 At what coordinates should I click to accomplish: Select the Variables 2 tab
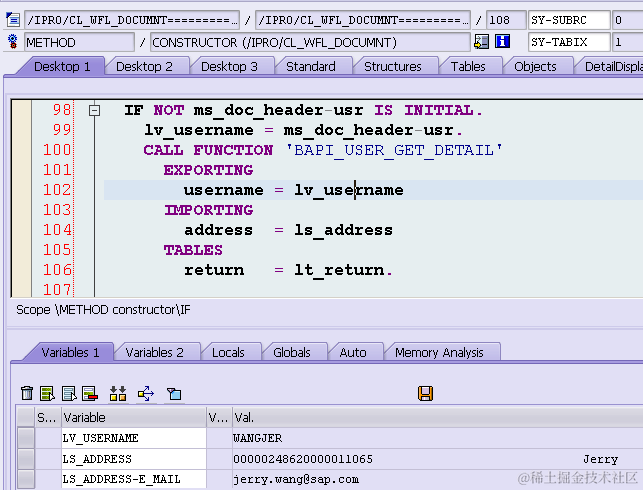(x=154, y=353)
